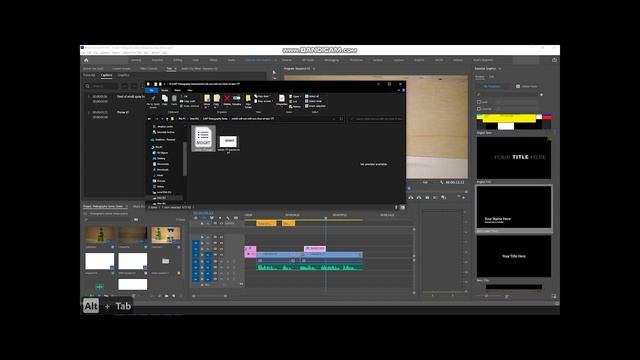Click the Quick Export icon in Premiere
Image resolution: width=640 pixels, height=360 pixels.
554,60
